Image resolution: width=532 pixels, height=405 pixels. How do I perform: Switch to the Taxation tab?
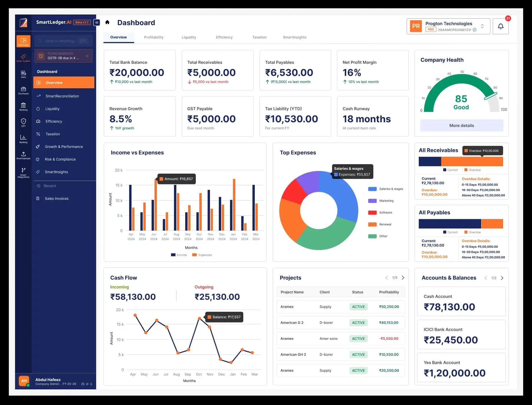(259, 37)
